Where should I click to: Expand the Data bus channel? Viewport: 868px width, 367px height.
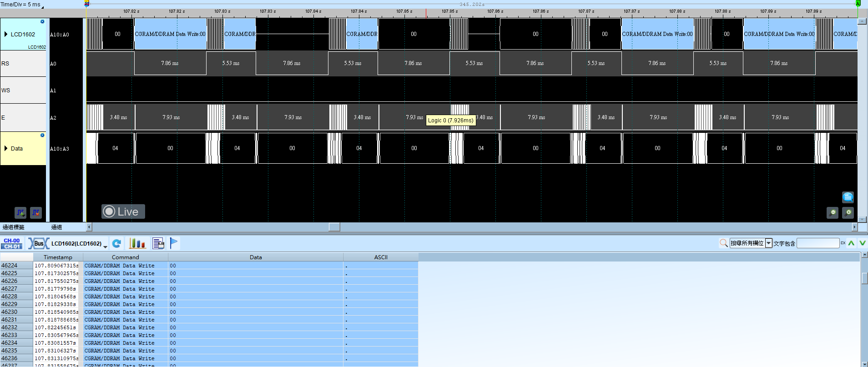[5, 148]
